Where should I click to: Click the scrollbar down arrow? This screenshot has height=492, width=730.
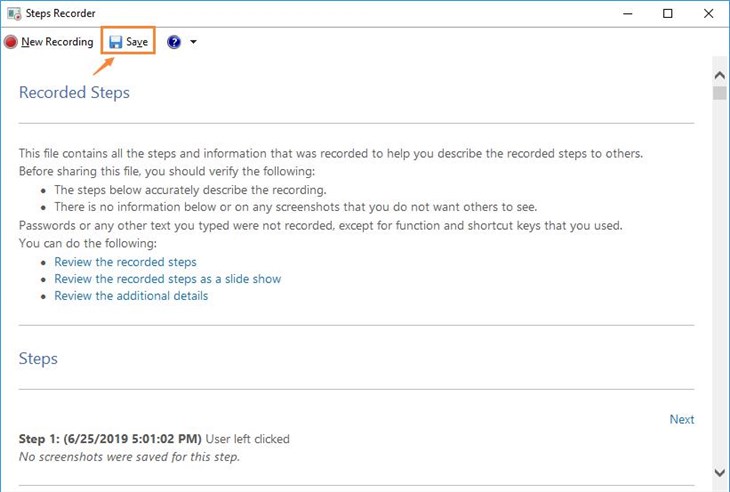(719, 472)
